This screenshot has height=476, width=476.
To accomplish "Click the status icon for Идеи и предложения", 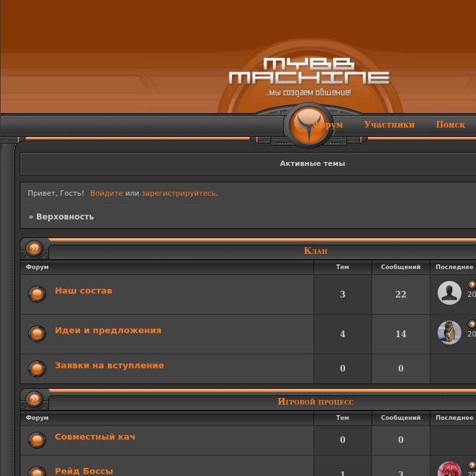I will tap(37, 334).
